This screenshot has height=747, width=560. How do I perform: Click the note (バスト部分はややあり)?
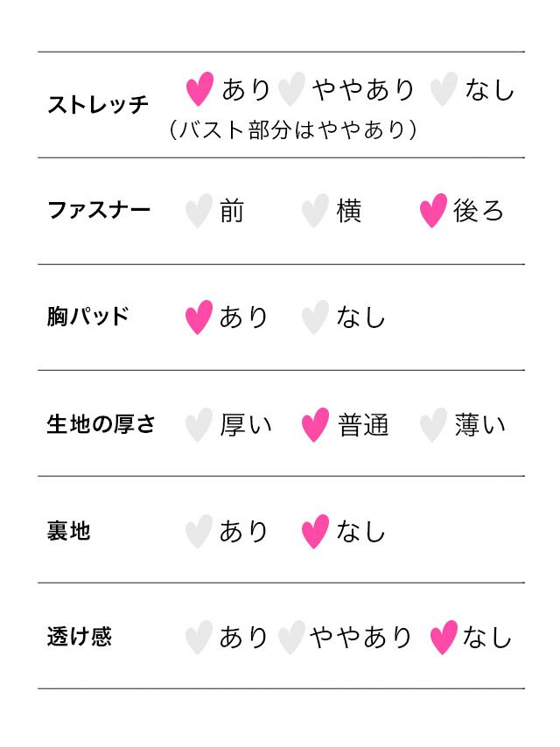293,130
